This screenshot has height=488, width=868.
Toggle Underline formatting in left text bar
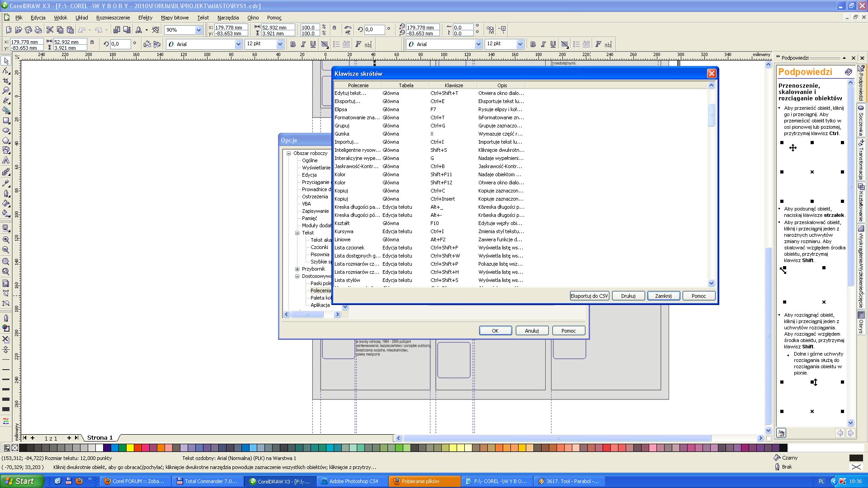(313, 44)
